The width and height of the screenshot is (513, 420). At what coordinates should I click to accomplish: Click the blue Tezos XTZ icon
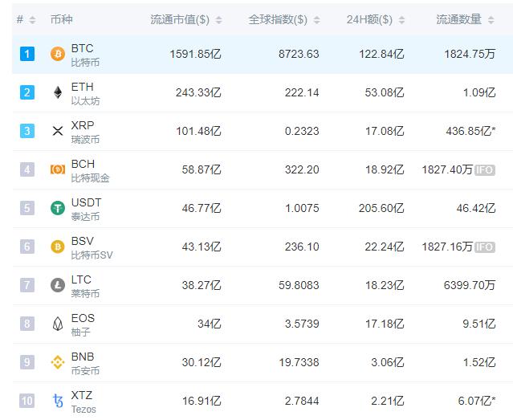coord(58,401)
